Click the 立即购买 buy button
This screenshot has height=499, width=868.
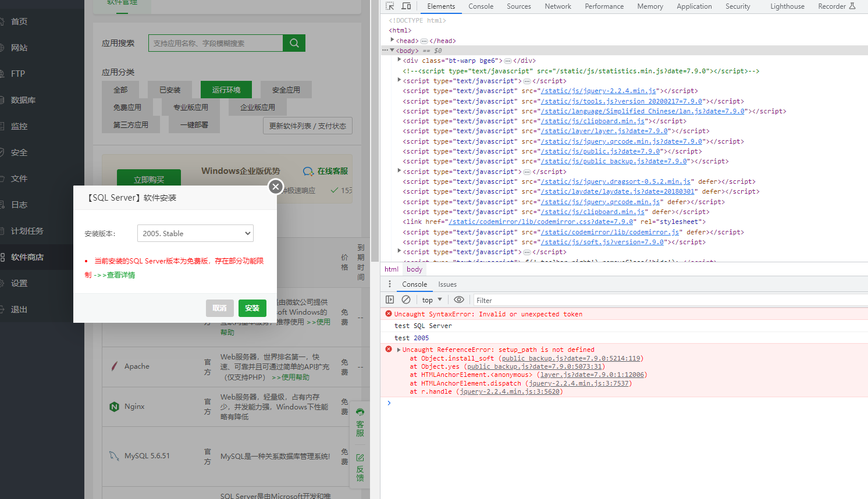coord(149,179)
